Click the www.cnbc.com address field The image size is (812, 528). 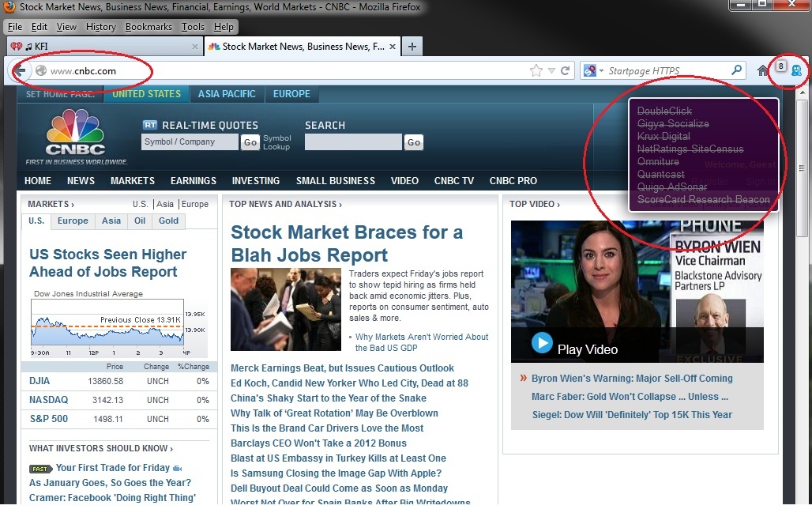tap(280, 71)
